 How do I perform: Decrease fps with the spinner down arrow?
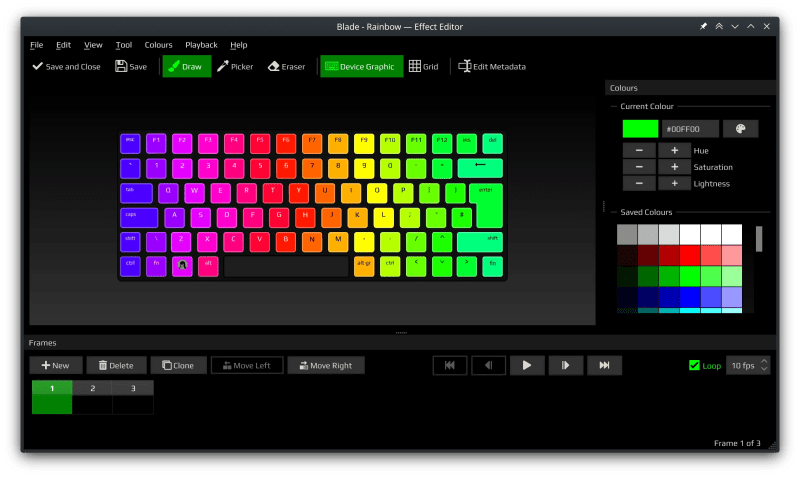(x=764, y=369)
